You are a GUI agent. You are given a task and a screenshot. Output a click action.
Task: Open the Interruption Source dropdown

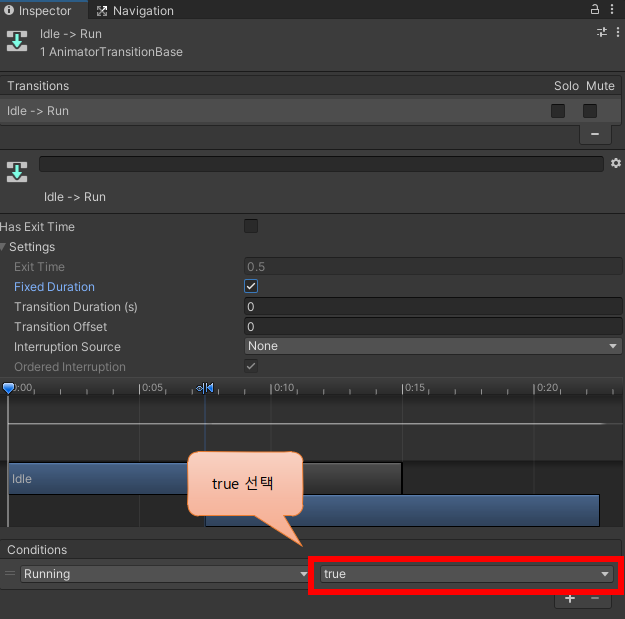(x=433, y=346)
